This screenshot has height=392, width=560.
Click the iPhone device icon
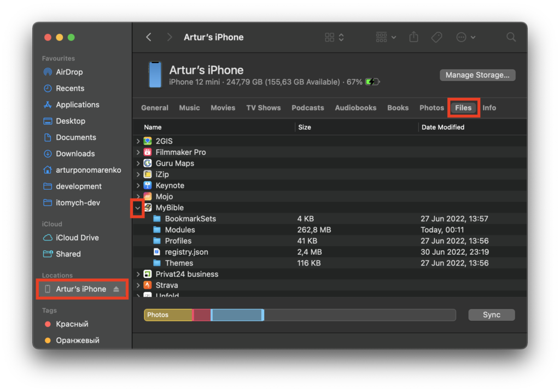pyautogui.click(x=155, y=75)
